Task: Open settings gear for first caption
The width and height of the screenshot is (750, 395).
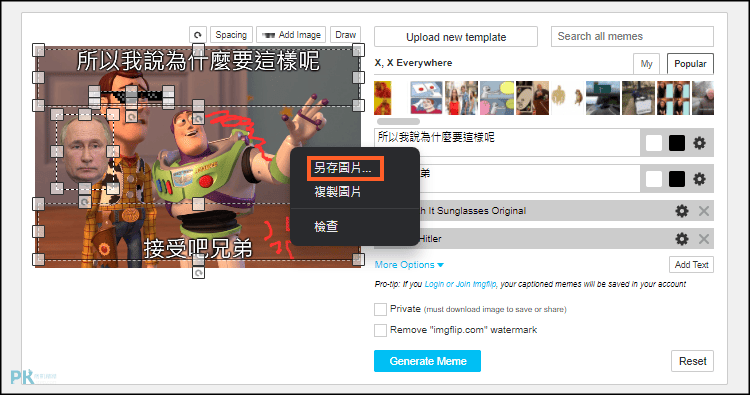Action: tap(699, 143)
